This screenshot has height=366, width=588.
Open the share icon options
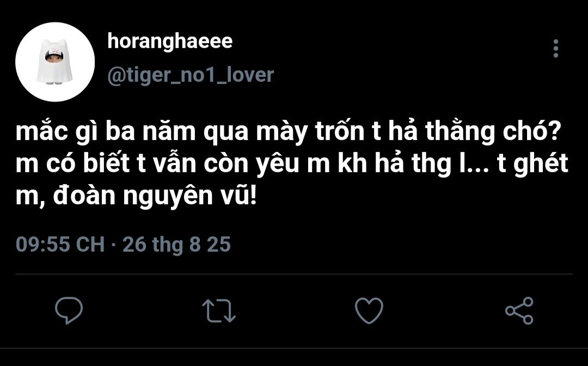click(519, 310)
